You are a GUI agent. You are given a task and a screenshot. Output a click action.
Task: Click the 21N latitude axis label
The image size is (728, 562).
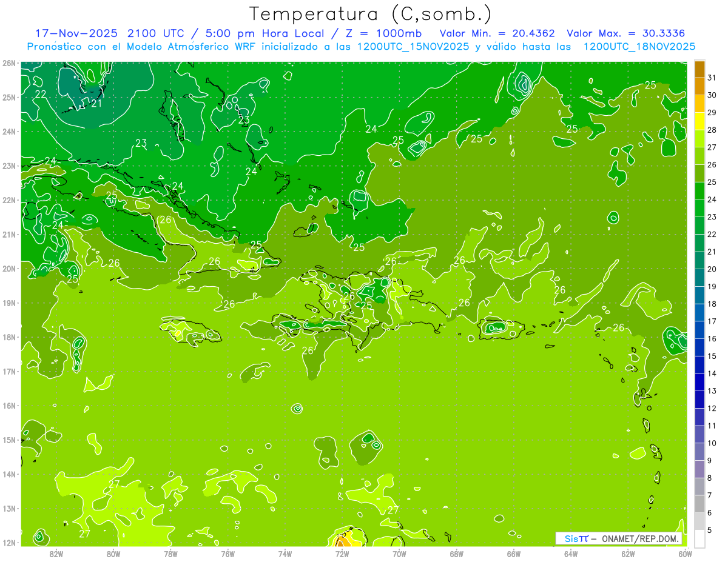(8, 234)
